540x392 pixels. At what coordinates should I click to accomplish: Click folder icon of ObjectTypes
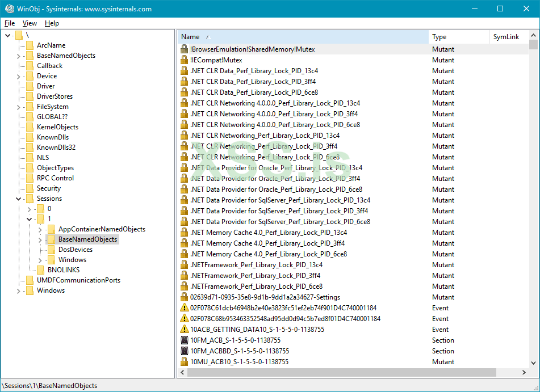click(x=30, y=168)
